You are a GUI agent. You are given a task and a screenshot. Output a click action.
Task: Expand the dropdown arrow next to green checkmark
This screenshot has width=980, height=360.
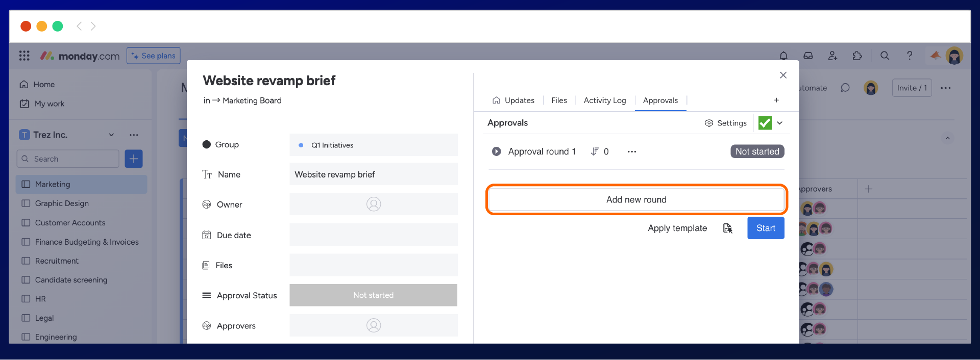point(780,123)
